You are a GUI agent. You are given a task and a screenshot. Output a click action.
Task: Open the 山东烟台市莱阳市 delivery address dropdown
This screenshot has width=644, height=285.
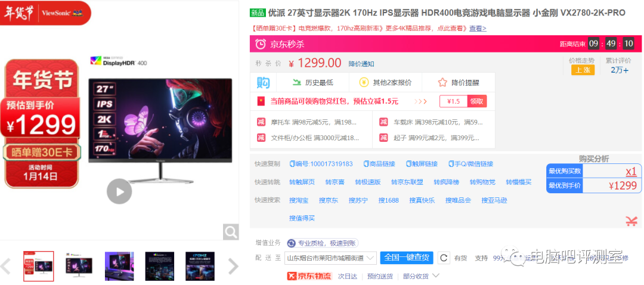click(x=330, y=258)
